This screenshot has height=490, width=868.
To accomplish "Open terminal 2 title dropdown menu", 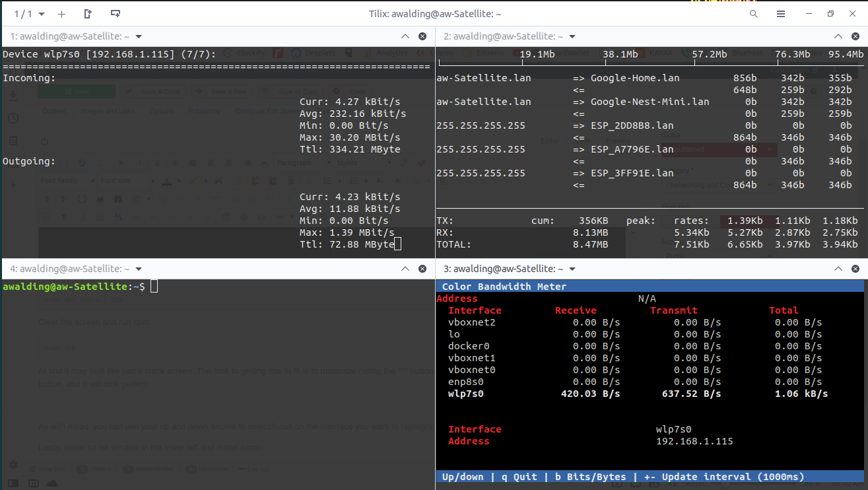I will 572,37.
